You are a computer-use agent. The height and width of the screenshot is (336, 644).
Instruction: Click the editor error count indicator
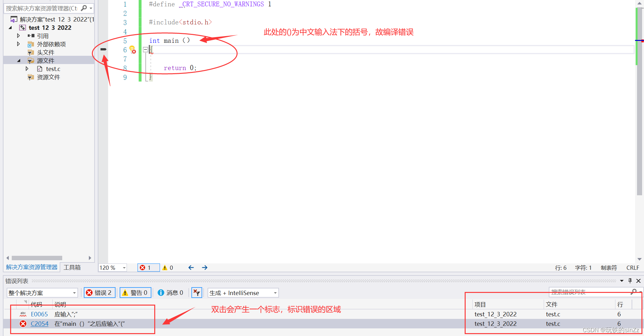(148, 268)
